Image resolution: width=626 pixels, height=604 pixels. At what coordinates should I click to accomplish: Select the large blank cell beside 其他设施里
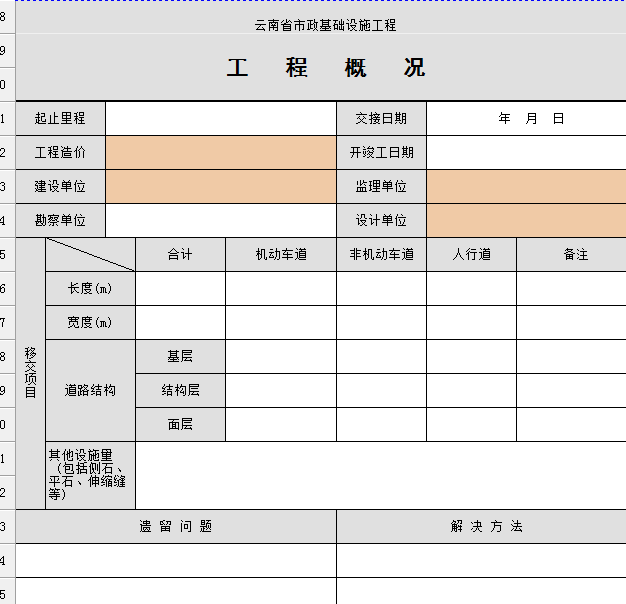tap(380, 475)
